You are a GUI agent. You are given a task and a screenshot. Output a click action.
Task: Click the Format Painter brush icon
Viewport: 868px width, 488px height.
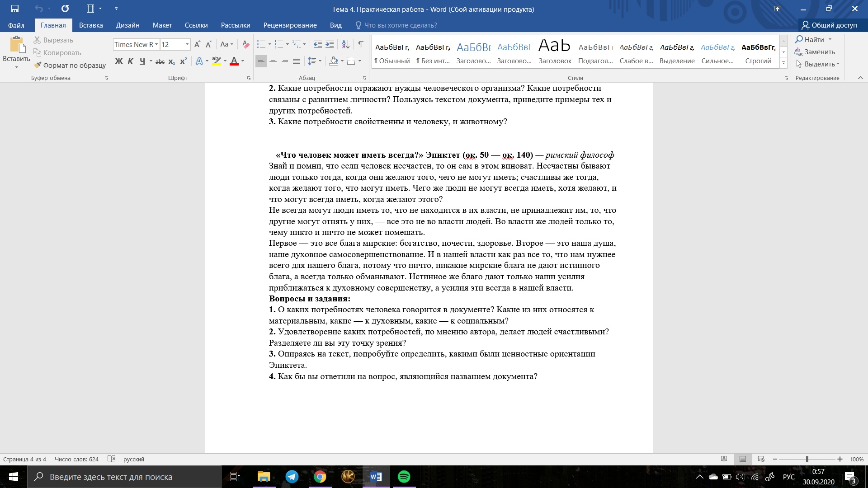[x=38, y=65]
